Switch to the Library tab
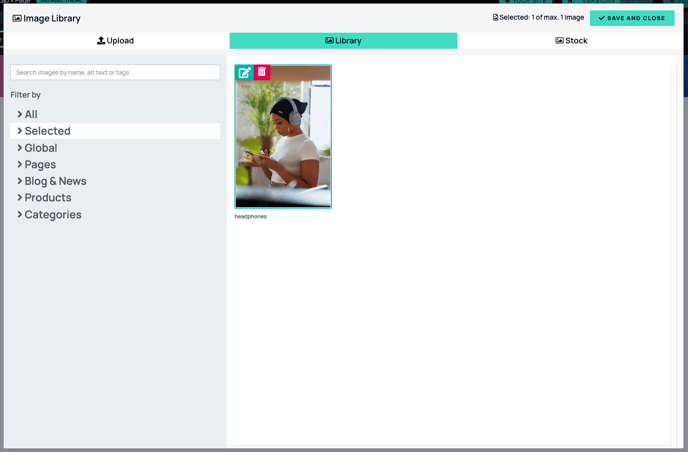This screenshot has width=688, height=452. pos(343,40)
